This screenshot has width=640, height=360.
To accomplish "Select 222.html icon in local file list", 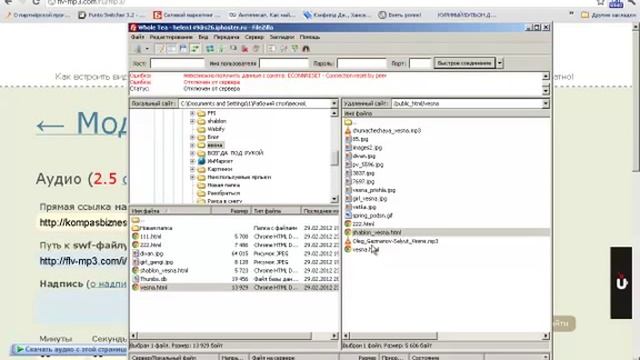I will tap(136, 245).
